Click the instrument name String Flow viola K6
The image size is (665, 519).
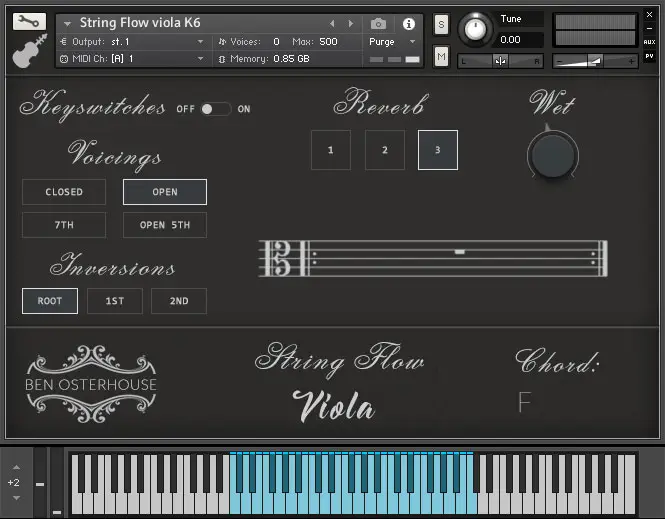pos(140,22)
